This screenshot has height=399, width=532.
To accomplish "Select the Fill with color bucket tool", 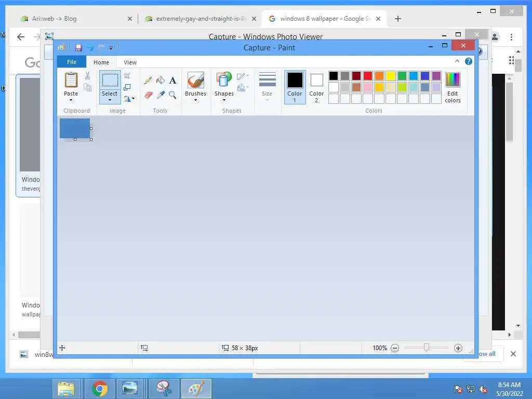I will tap(161, 81).
